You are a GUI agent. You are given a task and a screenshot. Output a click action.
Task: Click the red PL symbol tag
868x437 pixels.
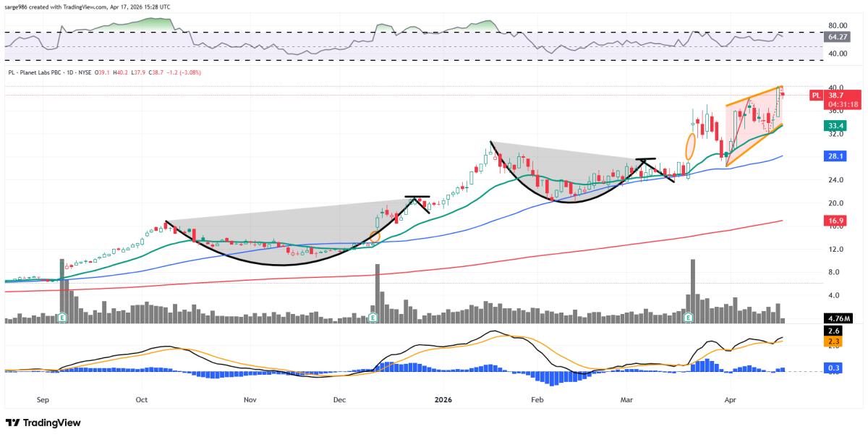[816, 95]
